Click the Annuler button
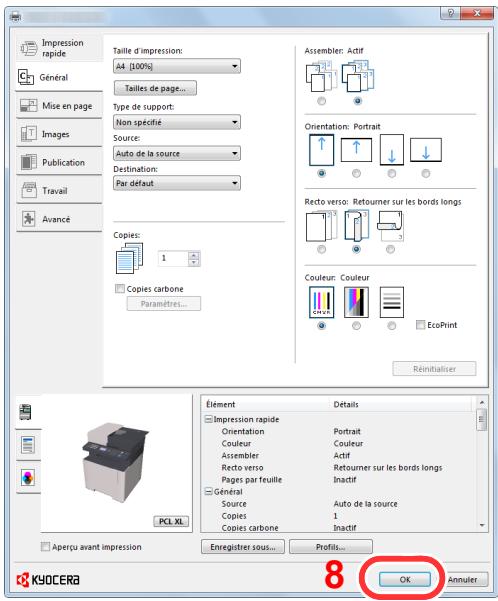This screenshot has width=498, height=601. (x=462, y=580)
